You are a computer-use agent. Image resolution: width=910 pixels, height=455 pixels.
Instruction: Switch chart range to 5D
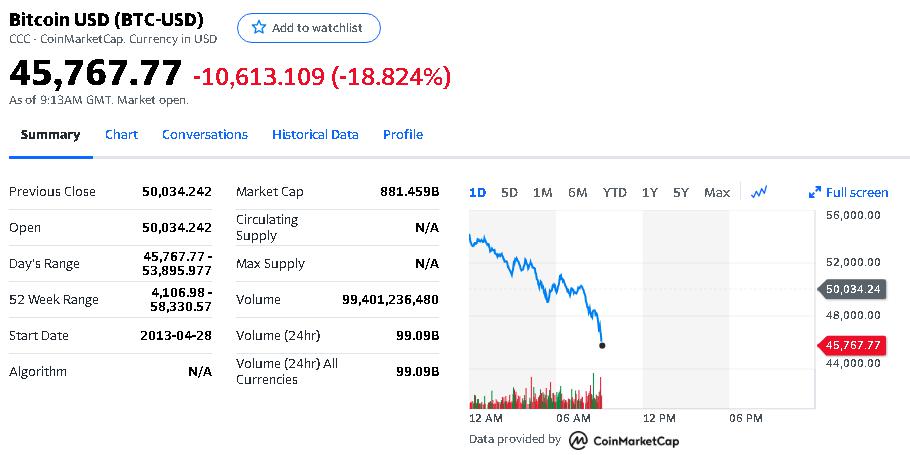point(509,193)
